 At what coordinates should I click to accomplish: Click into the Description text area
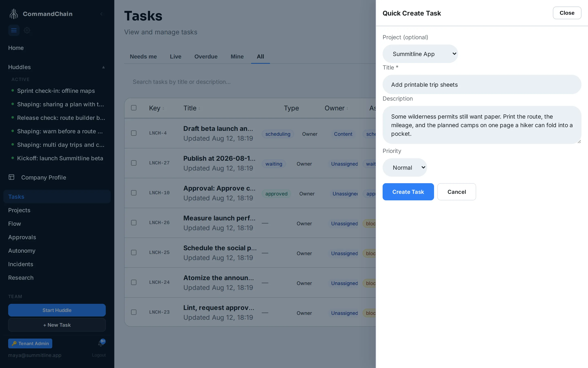click(x=482, y=125)
